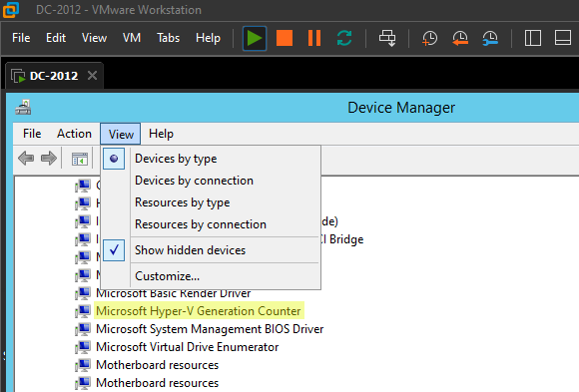This screenshot has height=392, width=579.
Task: Choose Resources by type view
Action: pyautogui.click(x=211, y=202)
